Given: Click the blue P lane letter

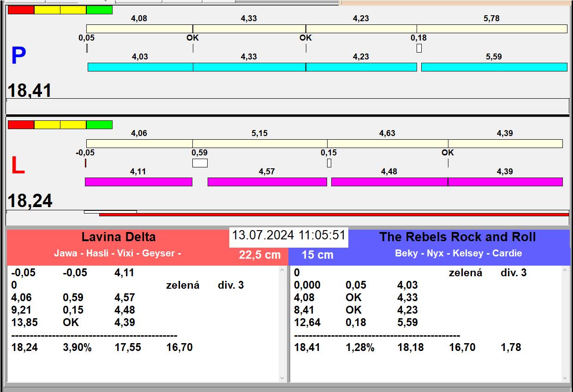Looking at the screenshot, I should tap(18, 56).
